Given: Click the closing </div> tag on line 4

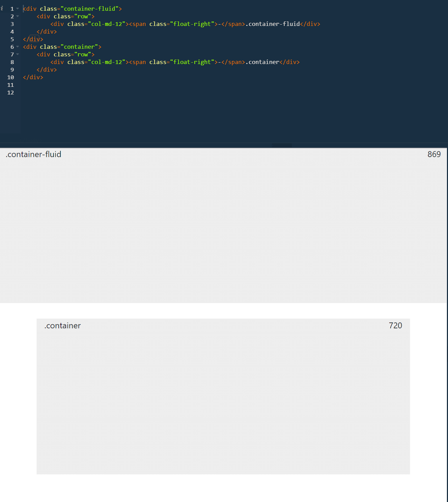Looking at the screenshot, I should pyautogui.click(x=47, y=32).
